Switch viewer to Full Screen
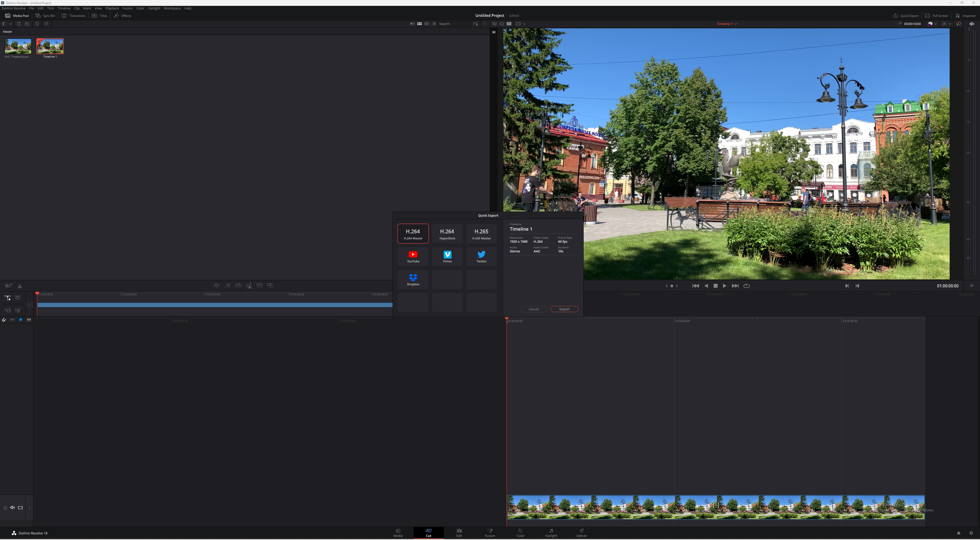Image resolution: width=980 pixels, height=540 pixels. tap(937, 16)
